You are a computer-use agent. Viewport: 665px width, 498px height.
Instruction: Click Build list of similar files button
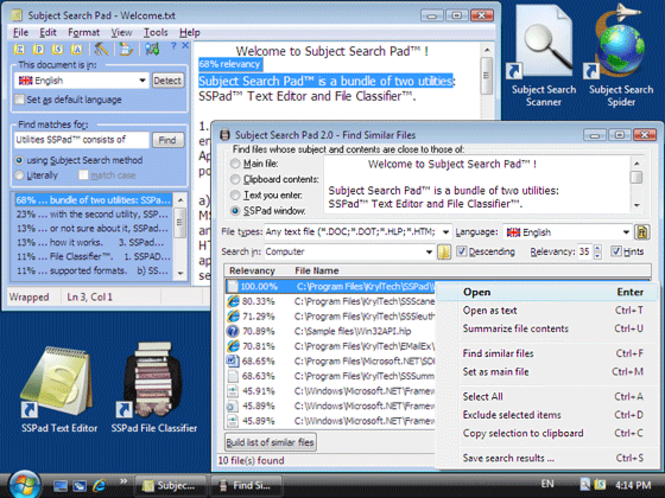pos(270,442)
